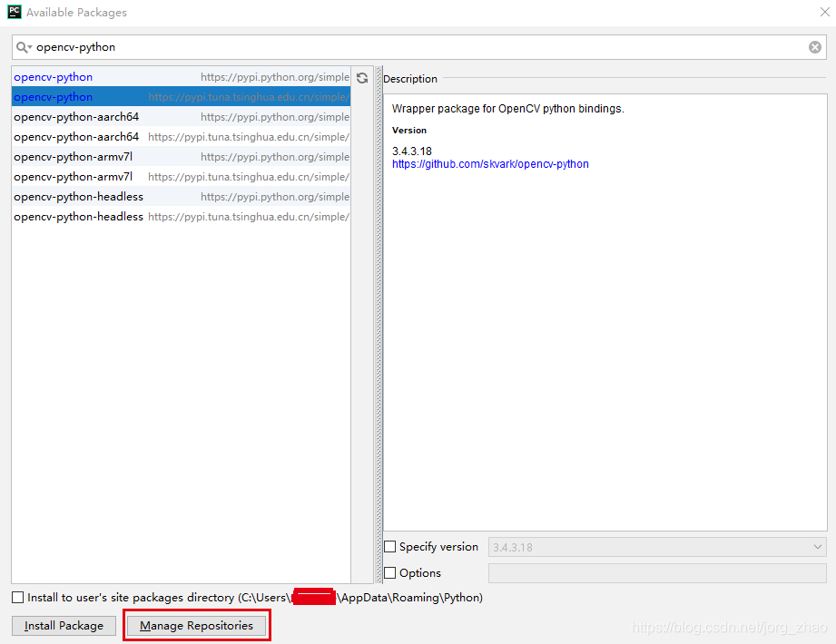Select opencv-python-headless from pypi.python.org
Image resolution: width=836 pixels, height=644 pixels.
[x=182, y=197]
